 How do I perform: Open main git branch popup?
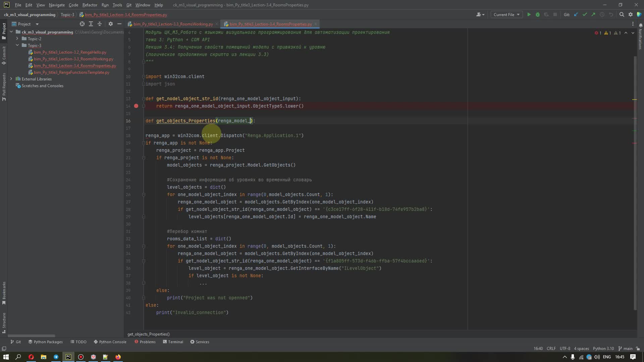pos(626,349)
